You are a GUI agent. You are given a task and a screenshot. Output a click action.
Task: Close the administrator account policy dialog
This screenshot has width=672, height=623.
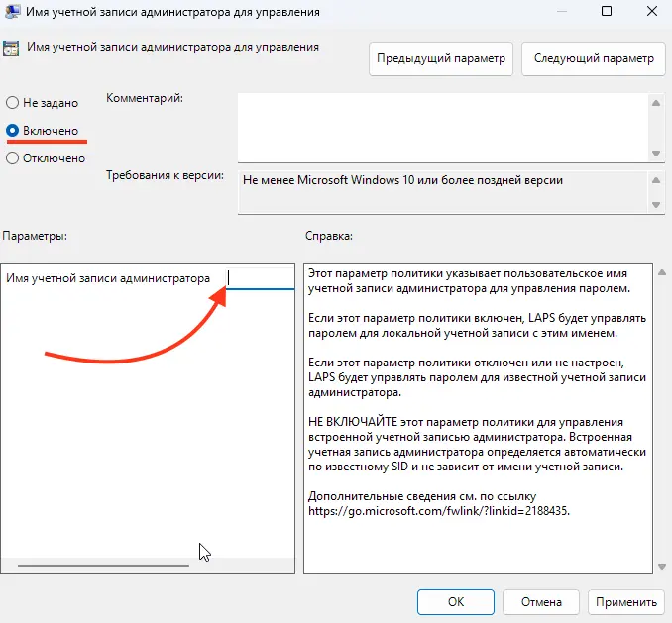click(x=649, y=13)
